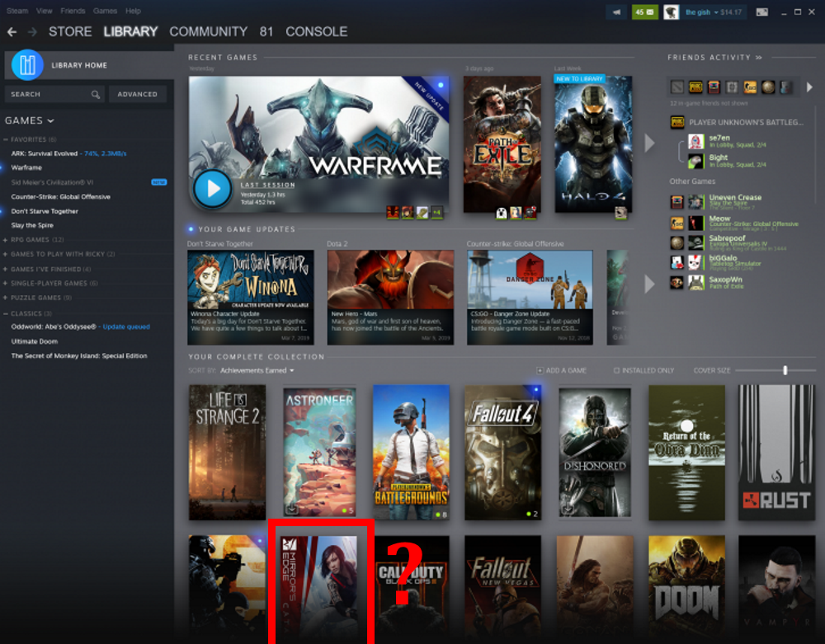
Task: Click the Add a Game plus icon
Action: [x=540, y=371]
